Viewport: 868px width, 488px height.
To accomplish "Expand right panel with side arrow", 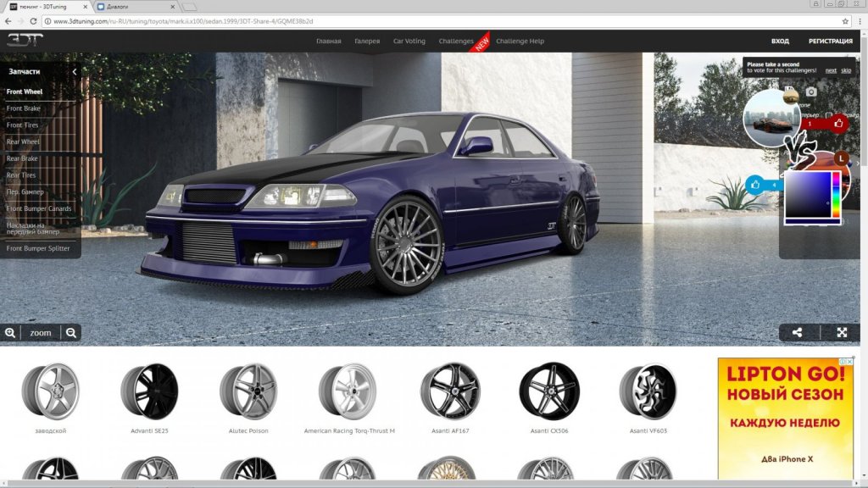I will [x=858, y=163].
